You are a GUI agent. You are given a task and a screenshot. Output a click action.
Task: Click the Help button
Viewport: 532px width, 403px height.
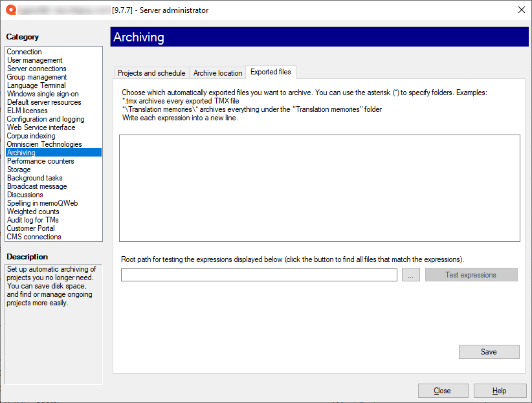coord(500,390)
